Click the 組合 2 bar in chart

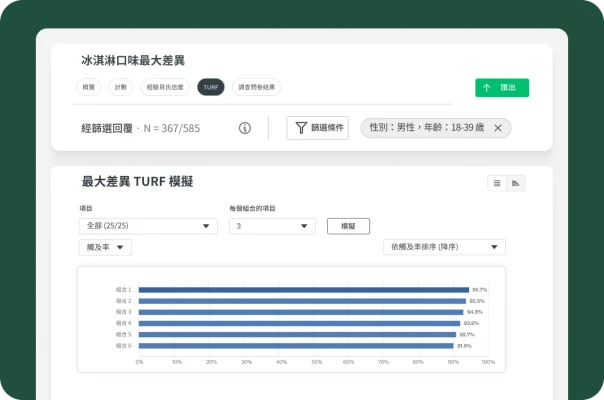point(302,301)
